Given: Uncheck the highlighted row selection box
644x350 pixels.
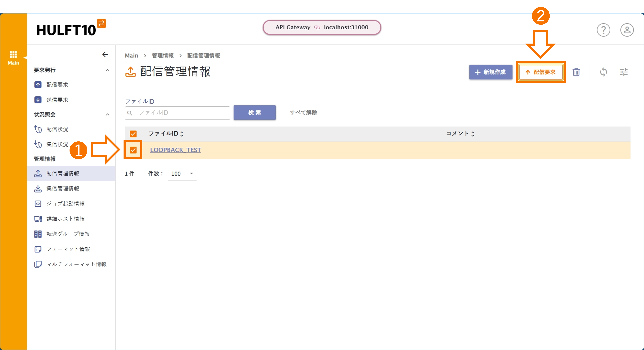Looking at the screenshot, I should [133, 150].
